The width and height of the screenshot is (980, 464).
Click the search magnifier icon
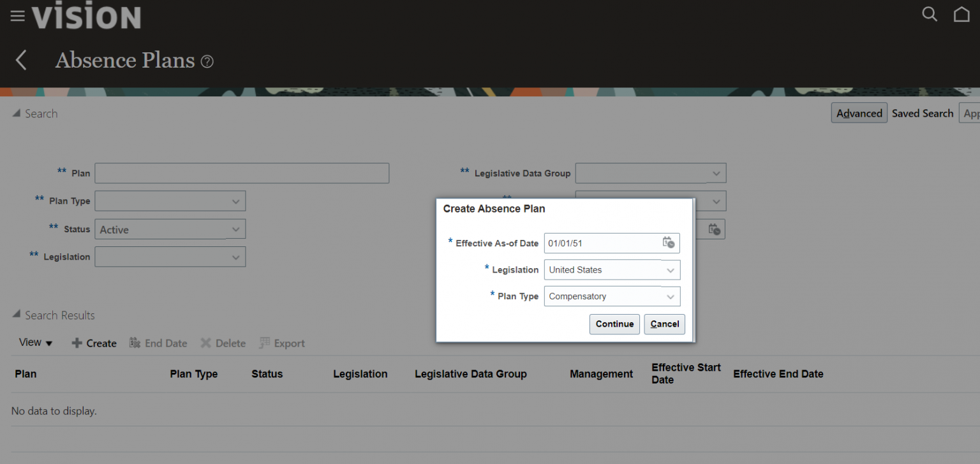(x=930, y=14)
